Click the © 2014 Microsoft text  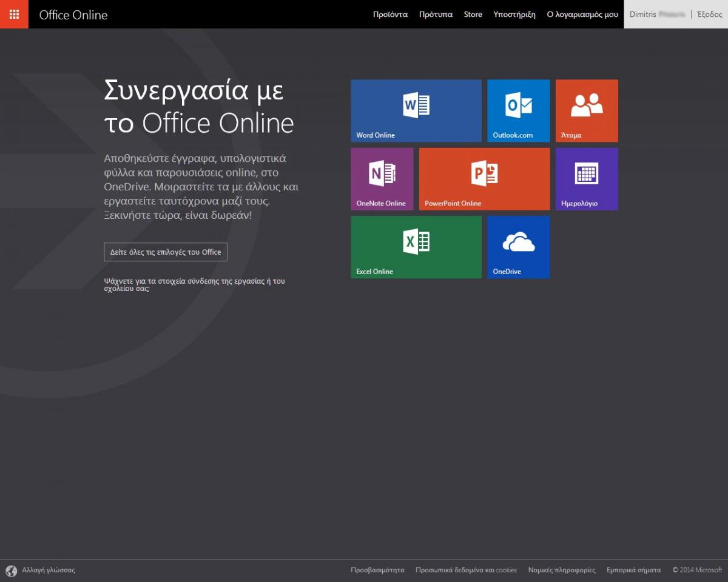coord(697,570)
